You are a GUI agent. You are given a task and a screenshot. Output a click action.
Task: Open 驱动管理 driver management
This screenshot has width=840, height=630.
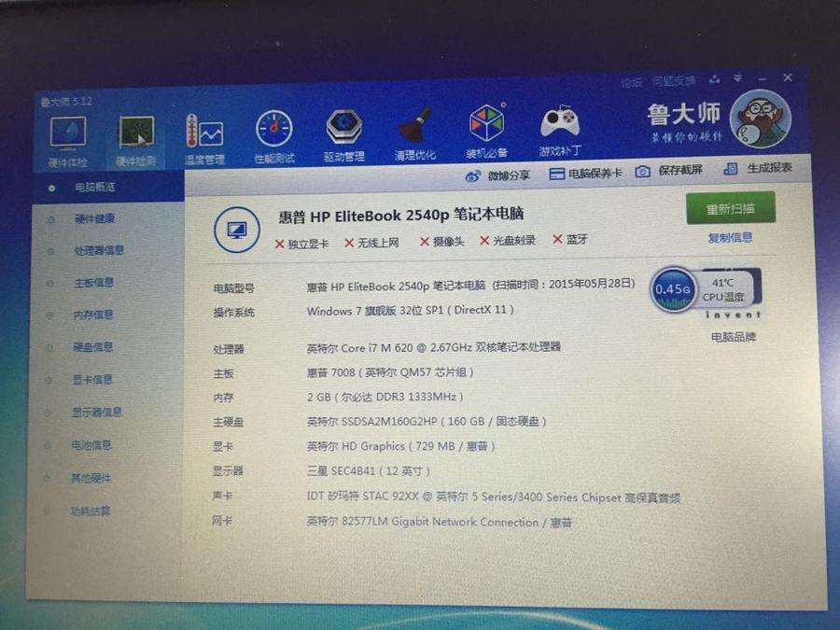pyautogui.click(x=343, y=136)
